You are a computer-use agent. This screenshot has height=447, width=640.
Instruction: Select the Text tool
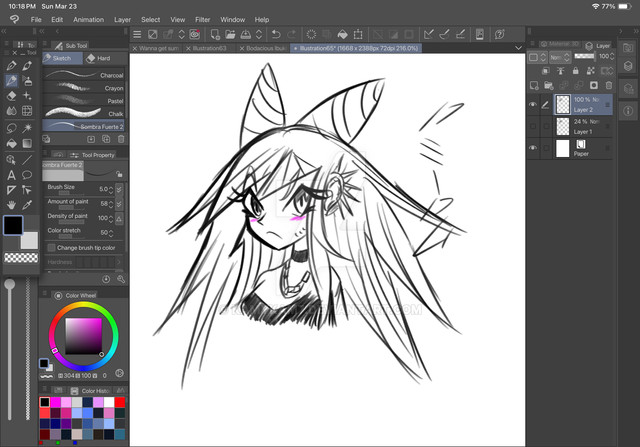click(x=12, y=175)
